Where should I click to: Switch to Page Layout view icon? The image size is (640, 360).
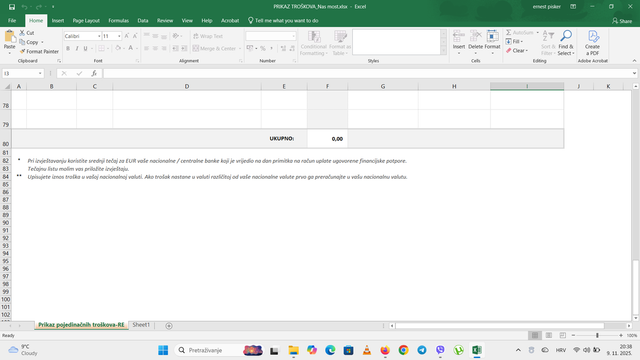[x=549, y=336]
